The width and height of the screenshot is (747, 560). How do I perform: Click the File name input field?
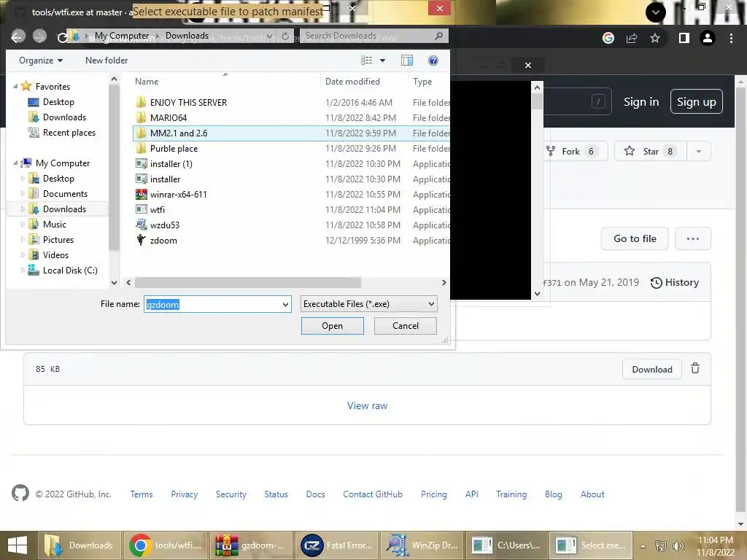coord(217,304)
